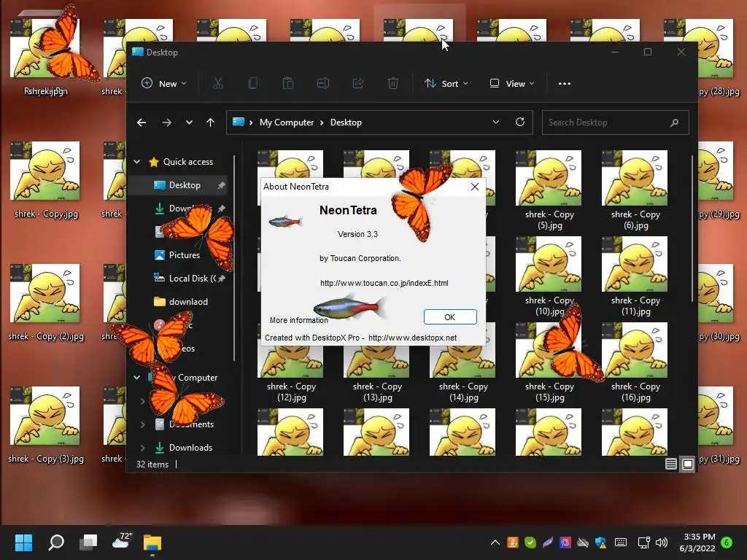The image size is (747, 560).
Task: Select desktop icon shrek - Copy (2).jpg
Action: coord(46,303)
